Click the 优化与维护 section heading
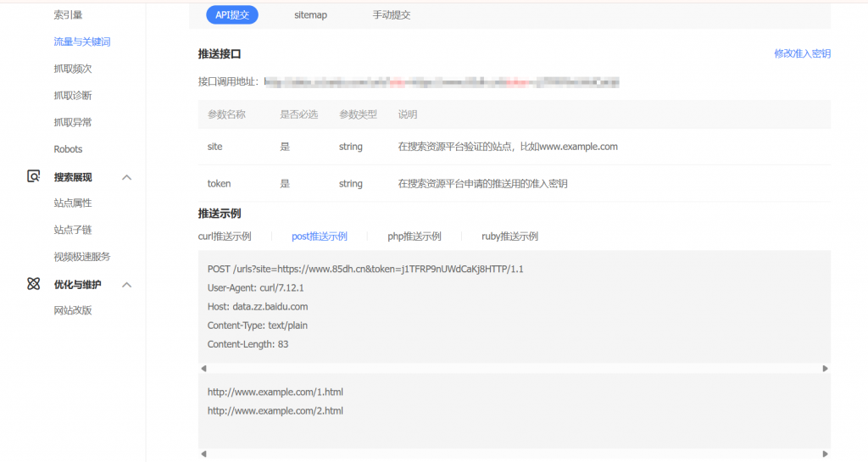The height and width of the screenshot is (462, 868). (x=77, y=284)
